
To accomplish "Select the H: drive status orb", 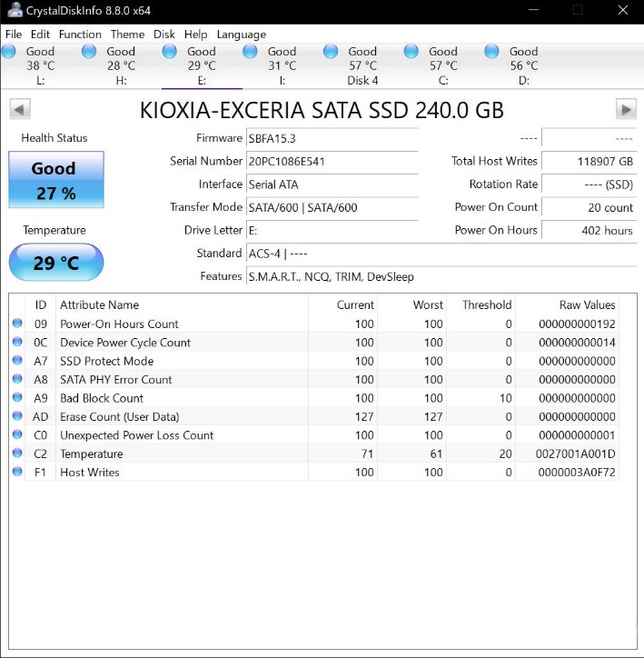I will [x=89, y=52].
